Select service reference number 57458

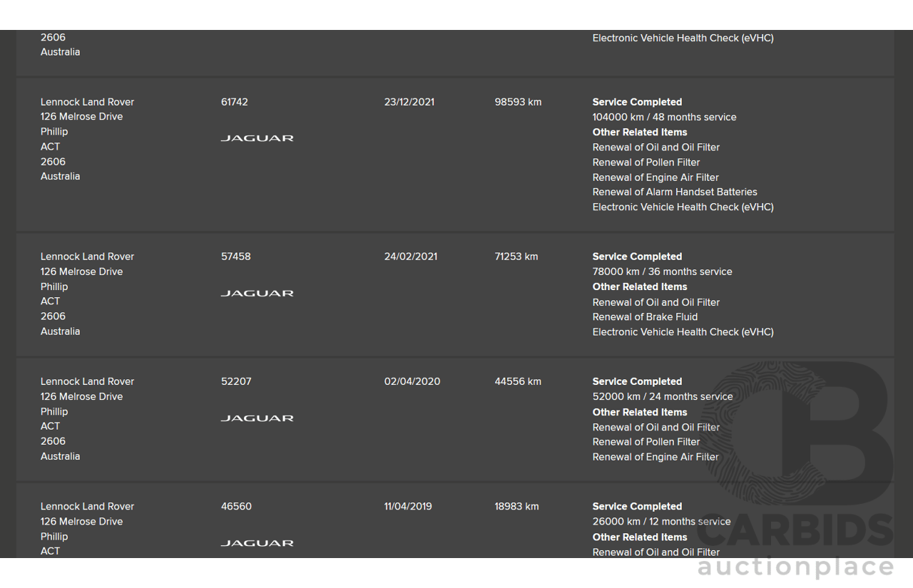pyautogui.click(x=236, y=257)
